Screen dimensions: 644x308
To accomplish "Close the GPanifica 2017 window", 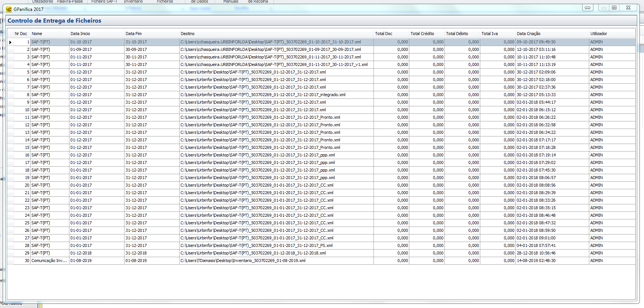I will pyautogui.click(x=628, y=8).
